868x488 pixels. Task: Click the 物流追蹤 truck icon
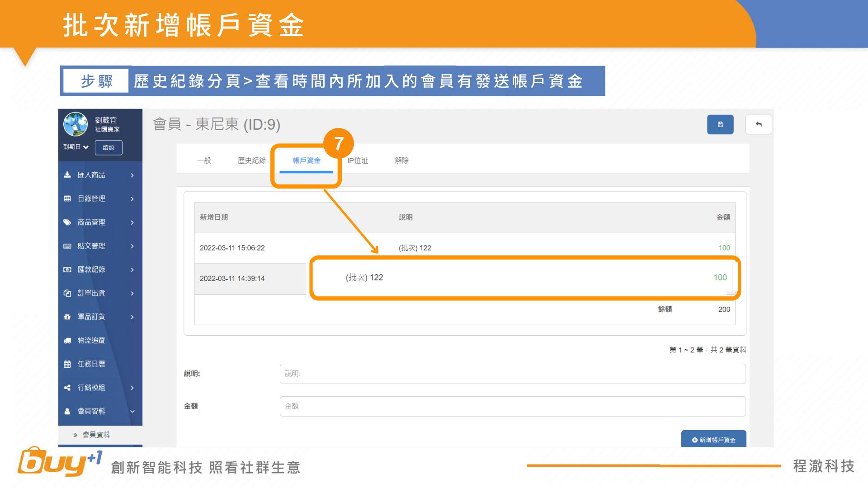[67, 340]
